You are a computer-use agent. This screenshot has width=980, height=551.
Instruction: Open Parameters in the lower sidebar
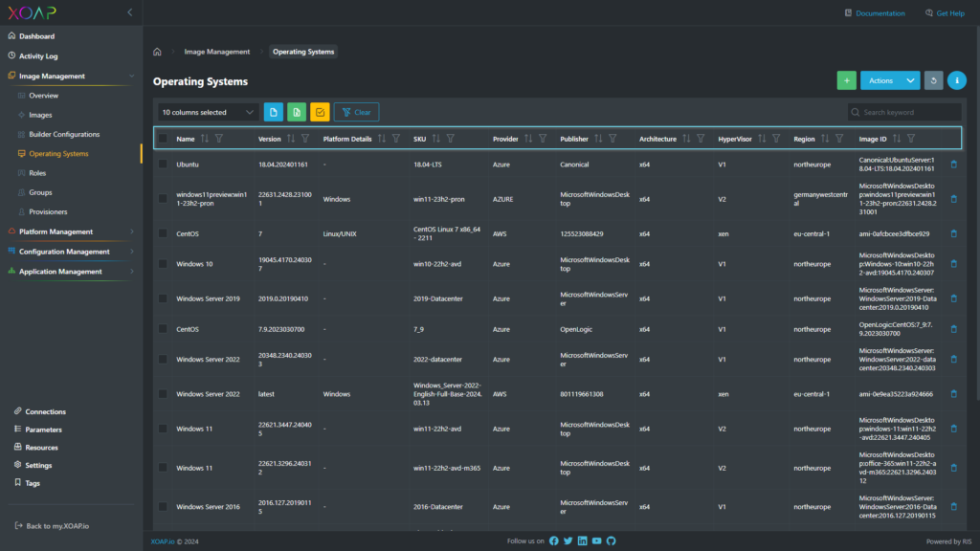tap(43, 430)
